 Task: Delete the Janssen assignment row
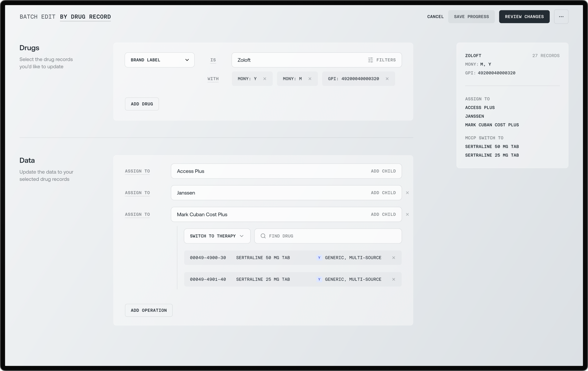coord(407,193)
